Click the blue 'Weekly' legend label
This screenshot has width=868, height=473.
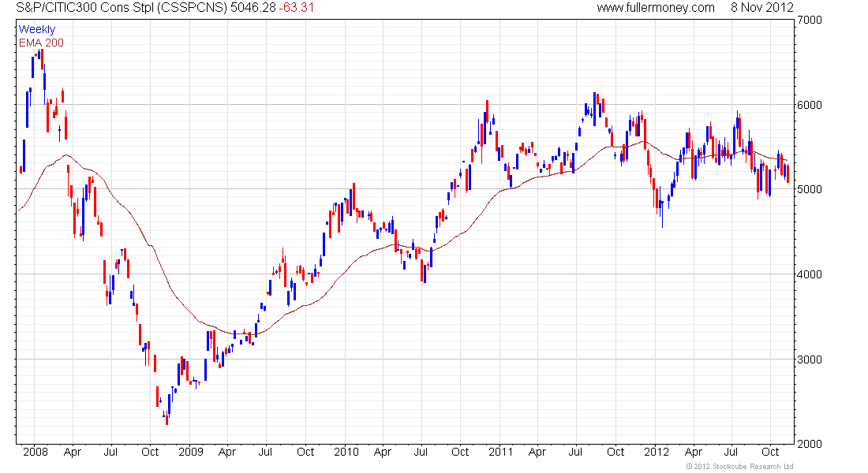click(37, 29)
